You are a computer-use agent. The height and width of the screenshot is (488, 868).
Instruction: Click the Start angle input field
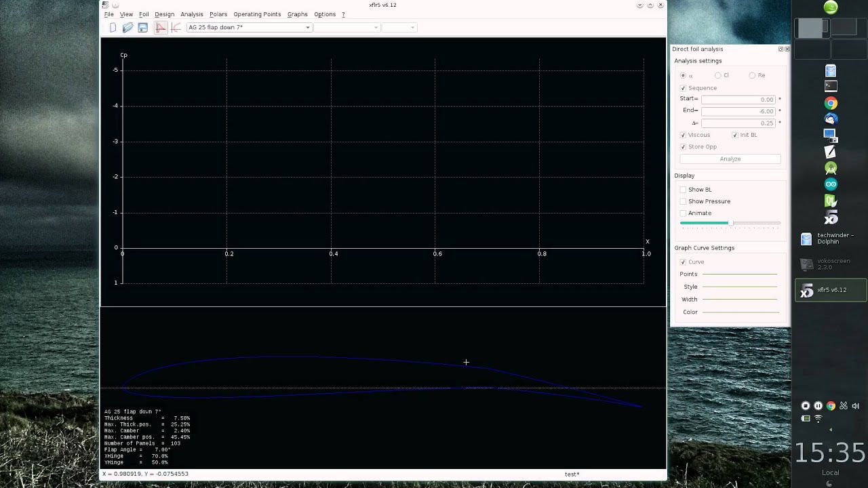point(738,100)
